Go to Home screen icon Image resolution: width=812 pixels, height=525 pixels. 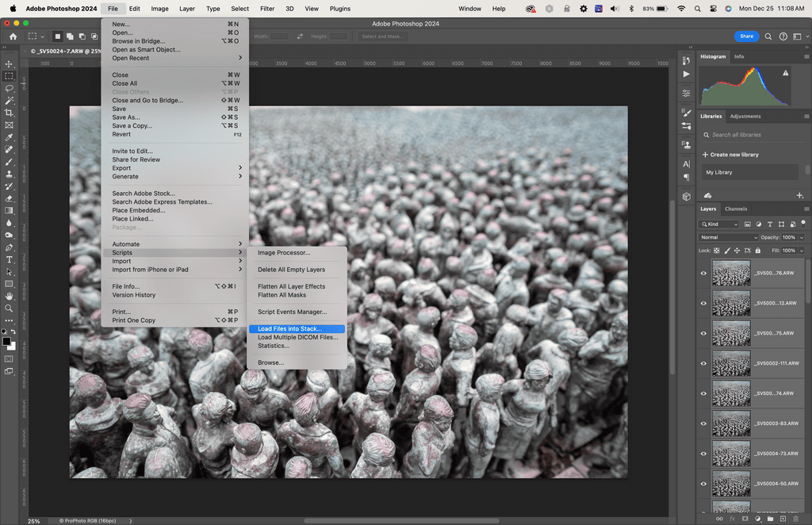click(x=13, y=36)
